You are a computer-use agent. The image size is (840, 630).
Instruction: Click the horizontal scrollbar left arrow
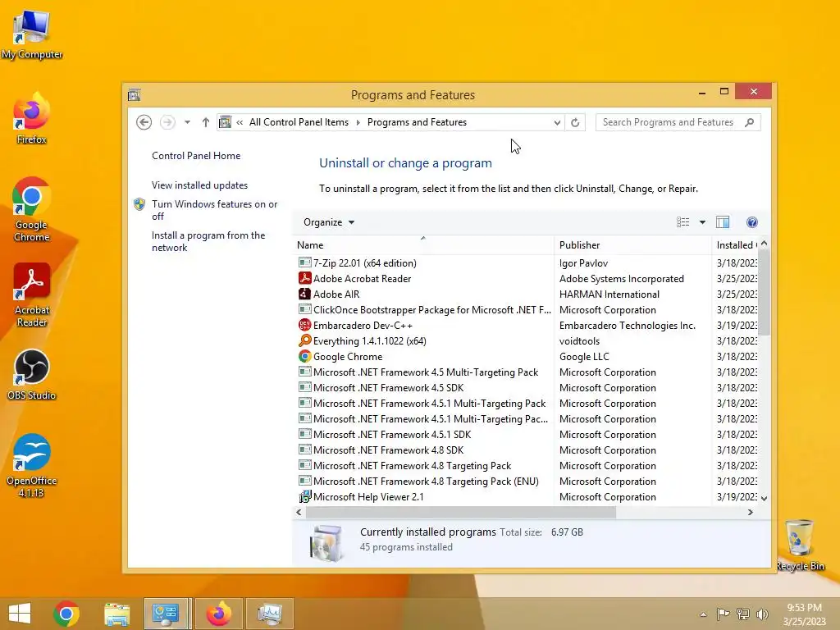pyautogui.click(x=299, y=512)
